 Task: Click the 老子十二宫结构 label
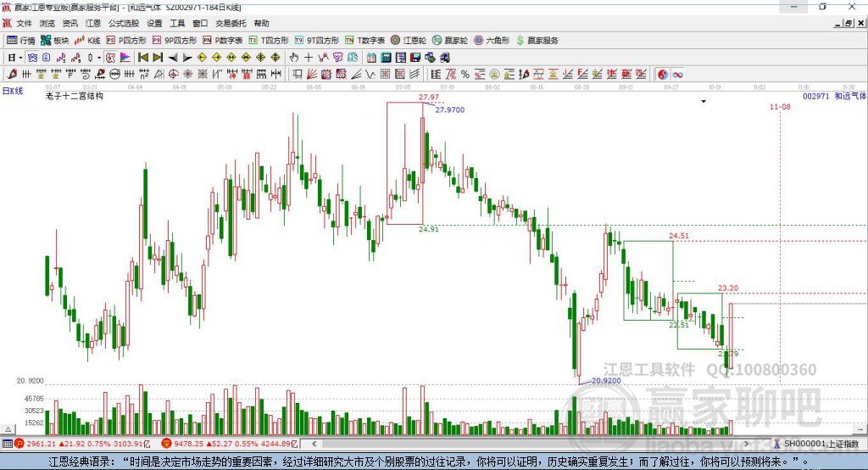tap(75, 96)
